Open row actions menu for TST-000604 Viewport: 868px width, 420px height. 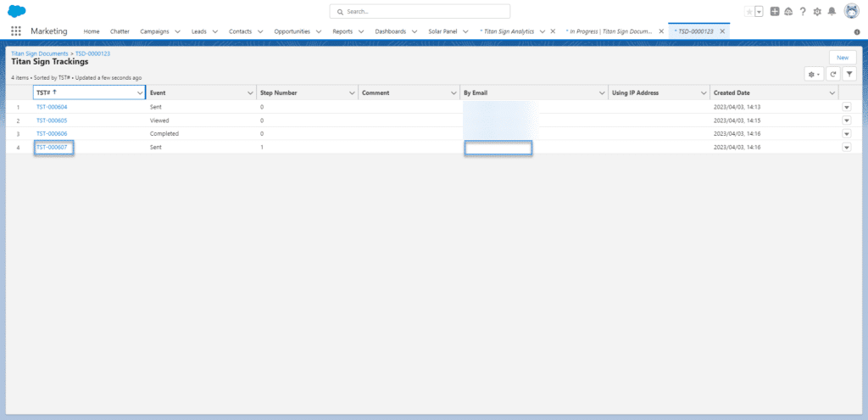846,107
